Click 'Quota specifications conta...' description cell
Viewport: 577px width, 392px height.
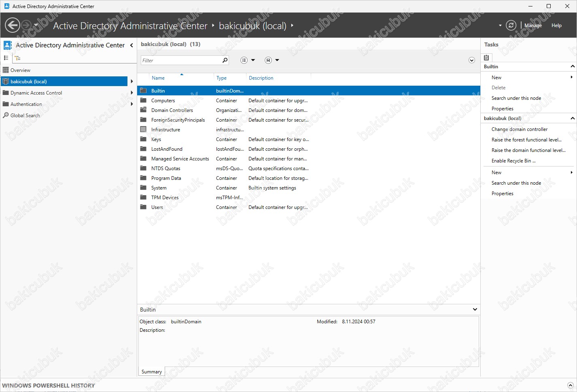pyautogui.click(x=278, y=169)
